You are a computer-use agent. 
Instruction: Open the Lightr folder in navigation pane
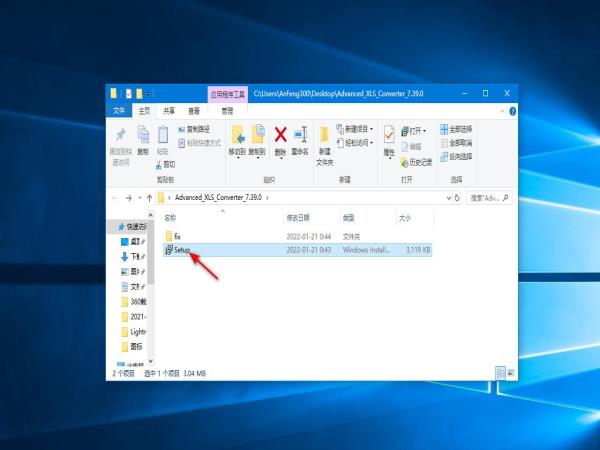pyautogui.click(x=134, y=331)
